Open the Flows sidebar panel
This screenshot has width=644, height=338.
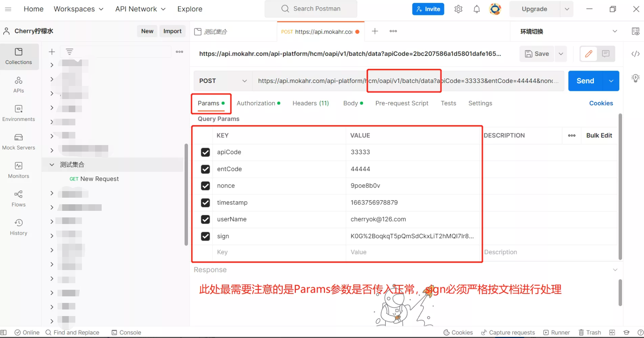pyautogui.click(x=19, y=199)
